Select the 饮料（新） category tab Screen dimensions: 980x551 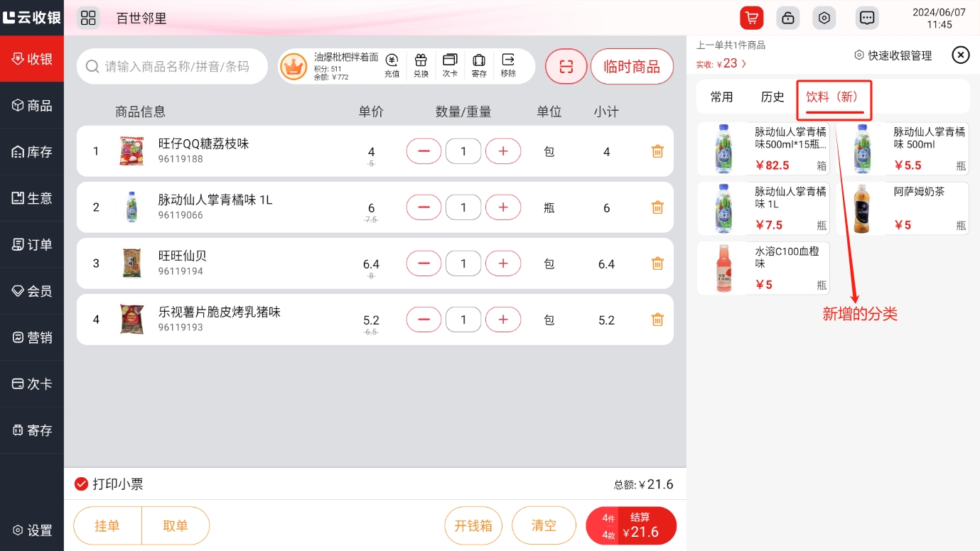834,97
